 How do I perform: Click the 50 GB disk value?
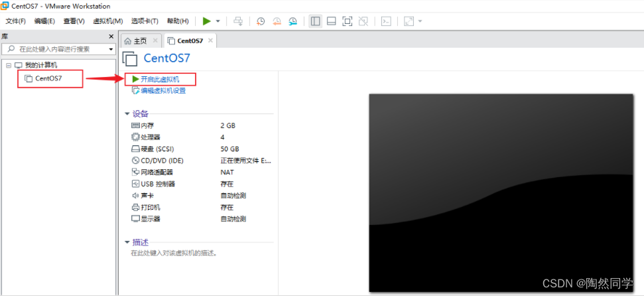point(229,149)
